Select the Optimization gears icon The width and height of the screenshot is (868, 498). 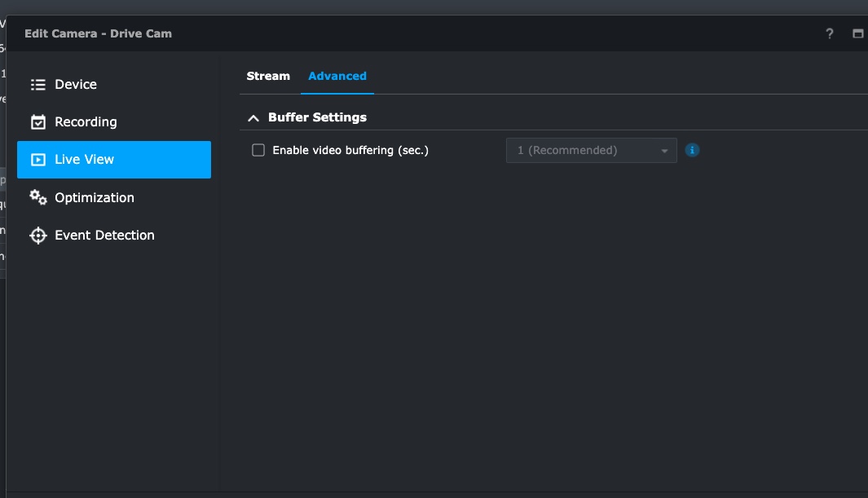[37, 197]
